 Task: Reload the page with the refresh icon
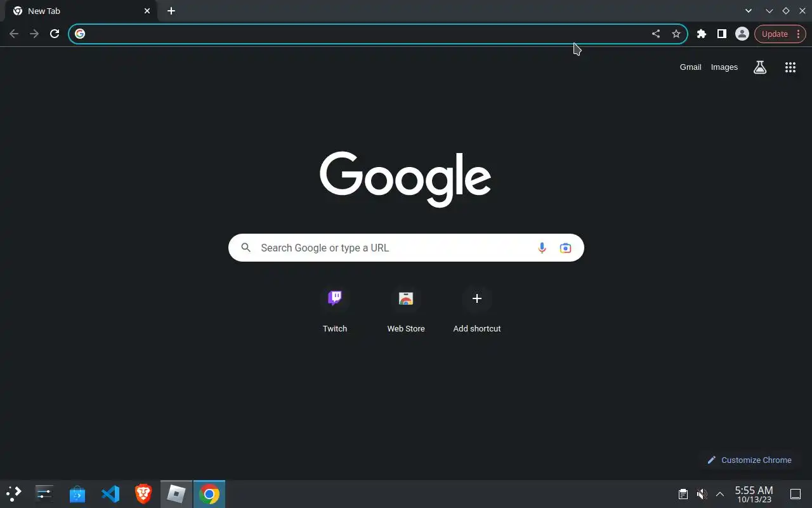(55, 34)
